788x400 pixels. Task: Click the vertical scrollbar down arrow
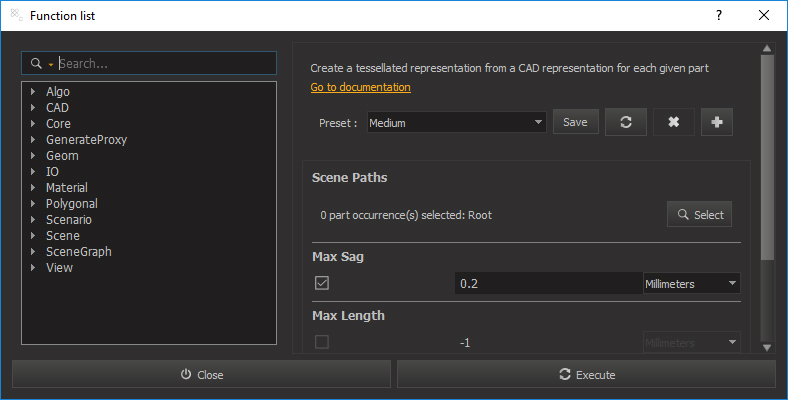coord(767,347)
